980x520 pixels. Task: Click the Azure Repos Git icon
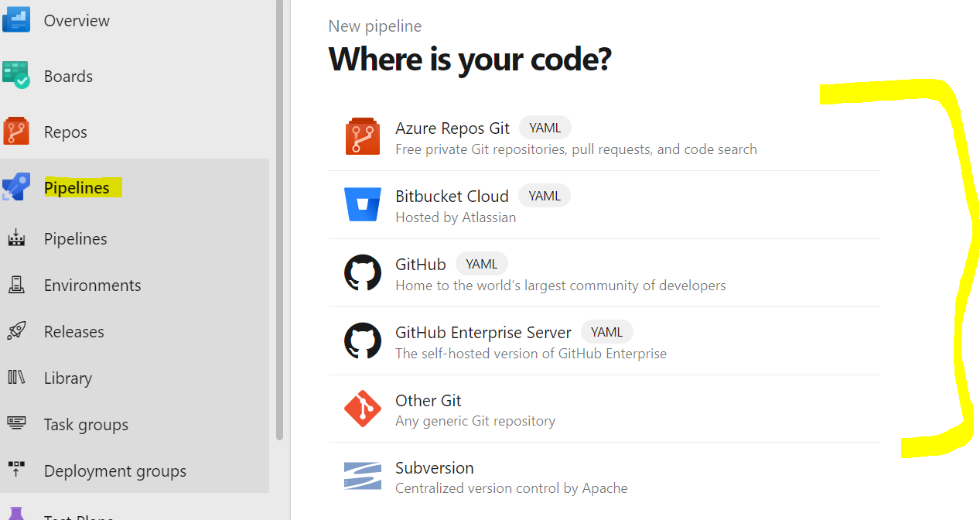coord(363,136)
